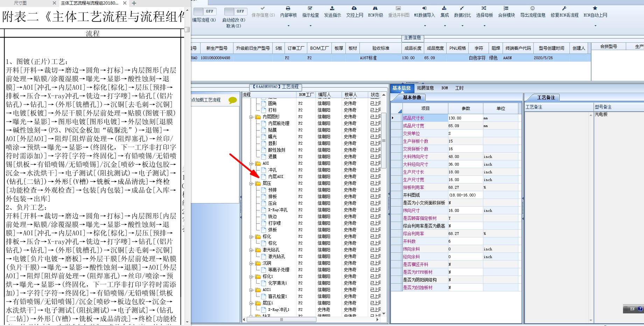Screen dimensions: 644x326
Task: Click the ECN升级 road icon
Action: 375,8
